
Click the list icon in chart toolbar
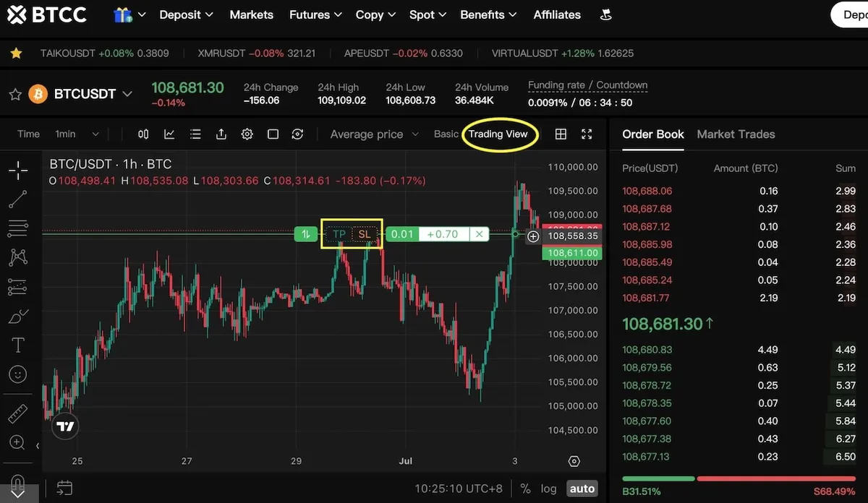click(195, 134)
